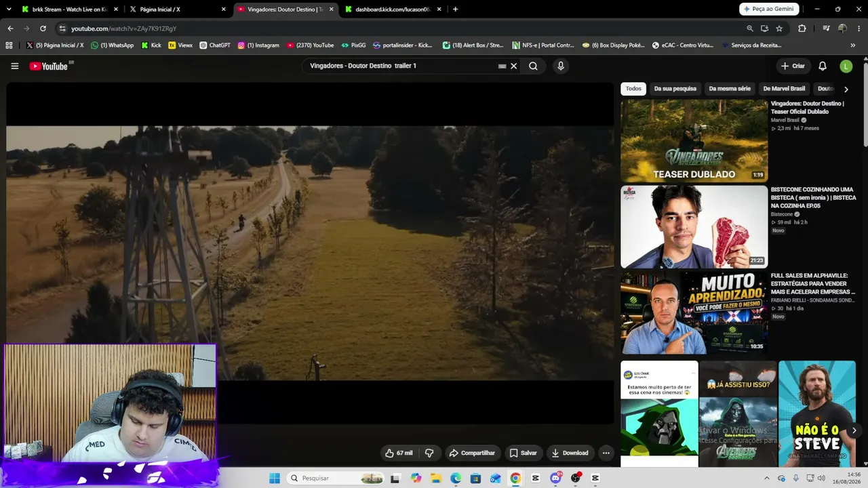The image size is (868, 488).
Task: Open a new browser tab
Action: (x=455, y=9)
